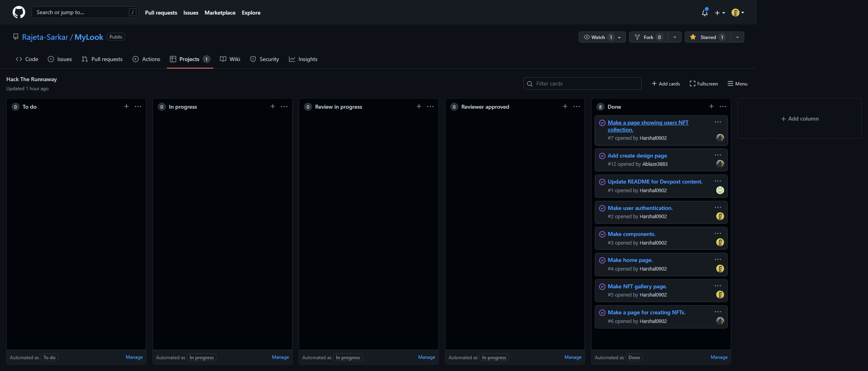This screenshot has width=868, height=371.
Task: Open the Done column options menu
Action: (x=723, y=106)
